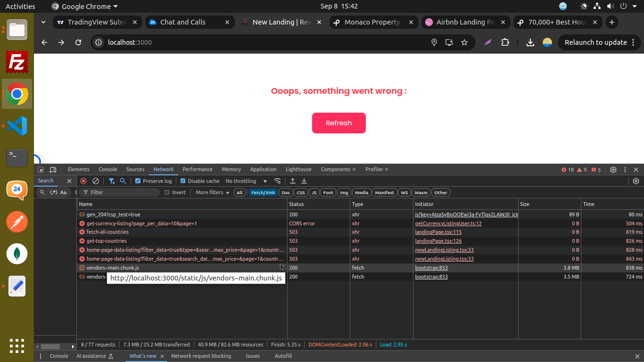This screenshot has height=362, width=644.
Task: Open the No throttling dropdown
Action: coord(246,181)
